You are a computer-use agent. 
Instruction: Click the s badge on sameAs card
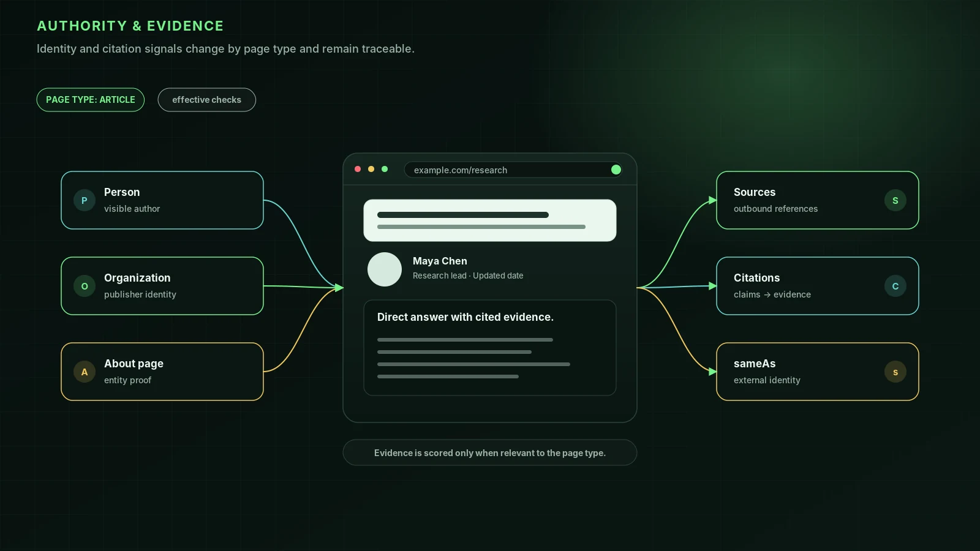click(895, 372)
